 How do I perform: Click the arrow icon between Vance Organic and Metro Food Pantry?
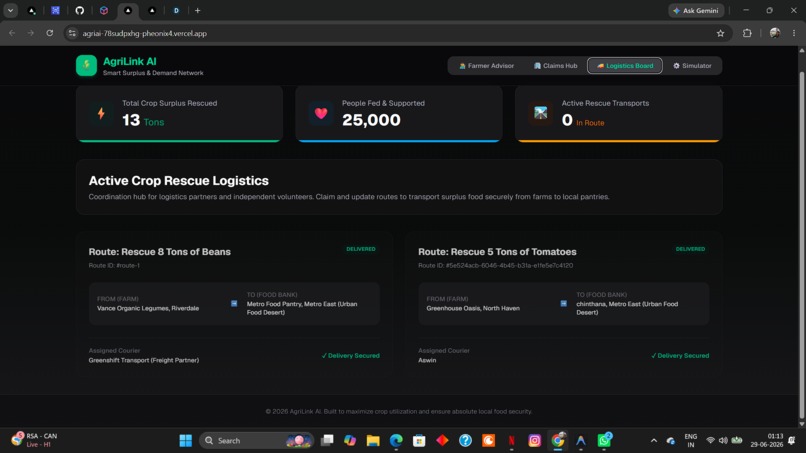(234, 303)
